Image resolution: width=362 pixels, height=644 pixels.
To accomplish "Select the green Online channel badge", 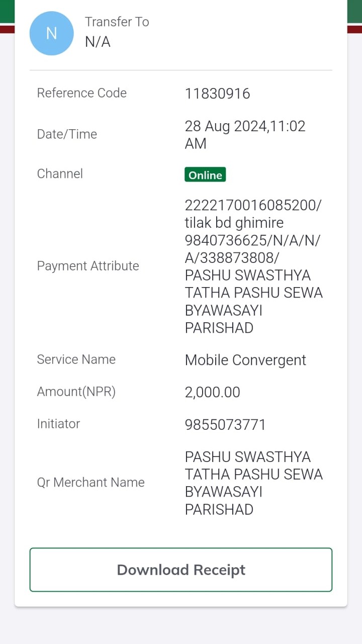I will pyautogui.click(x=205, y=174).
